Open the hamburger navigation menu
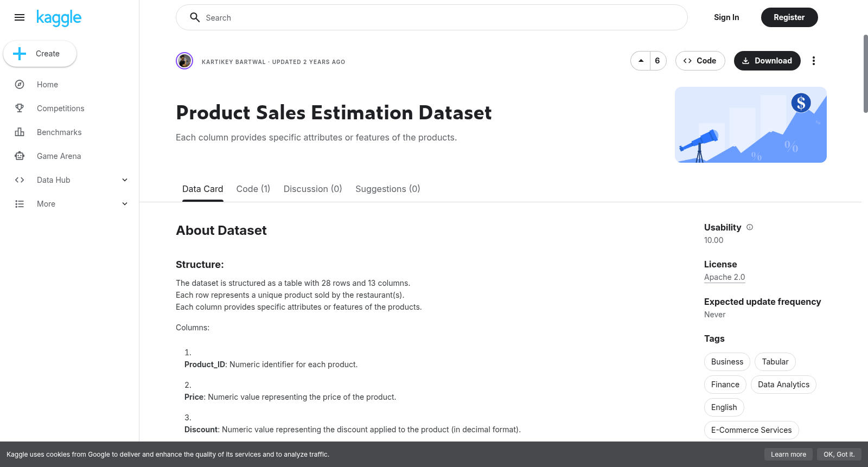The height and width of the screenshot is (467, 868). [x=20, y=17]
